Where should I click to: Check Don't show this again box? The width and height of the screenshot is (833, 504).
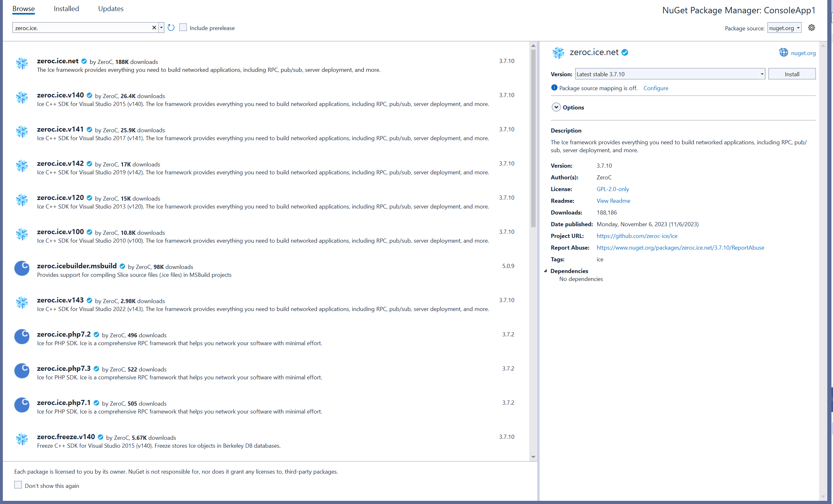(18, 485)
